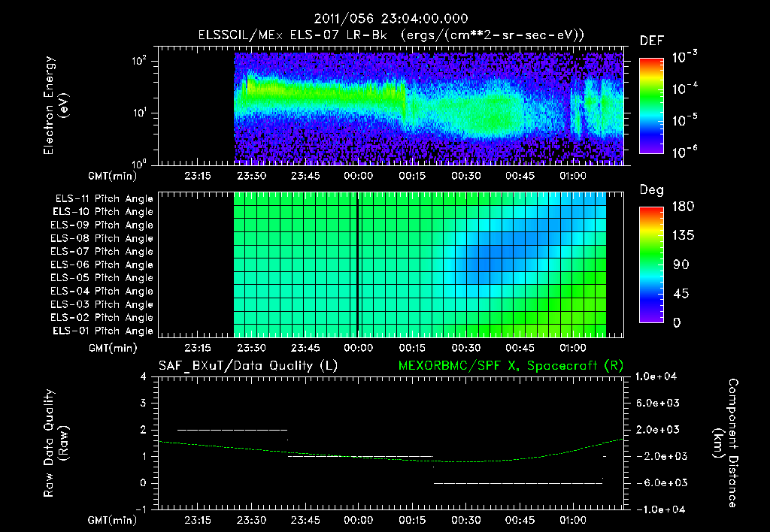Click the Raw Data Quality (Raw) axis label

(56, 443)
